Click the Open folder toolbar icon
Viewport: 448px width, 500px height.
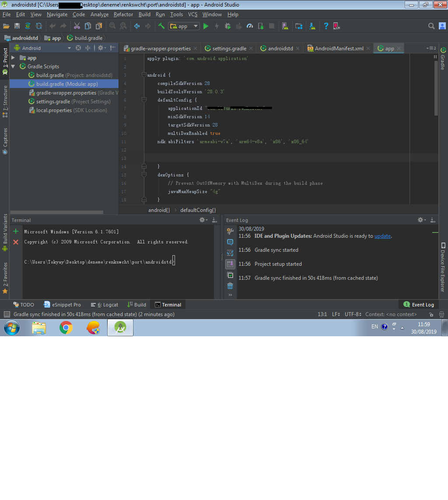(x=6, y=26)
